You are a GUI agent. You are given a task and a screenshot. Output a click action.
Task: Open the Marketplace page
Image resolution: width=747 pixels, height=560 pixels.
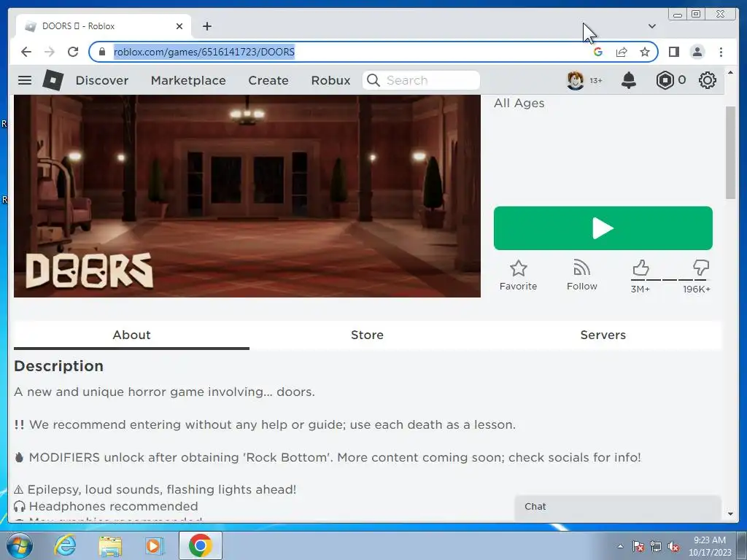[x=188, y=80]
